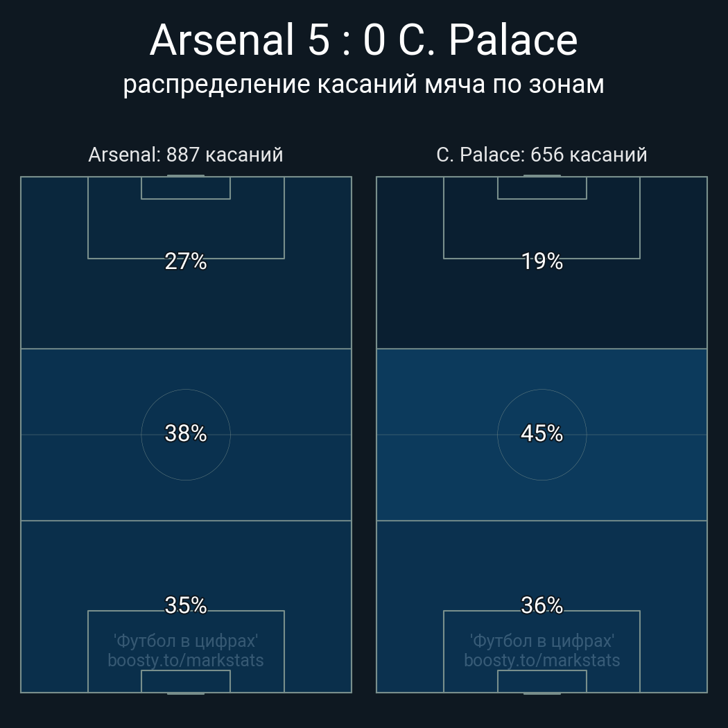
Task: Click Crystal Palace's 19% attacking third label
Action: 541,261
